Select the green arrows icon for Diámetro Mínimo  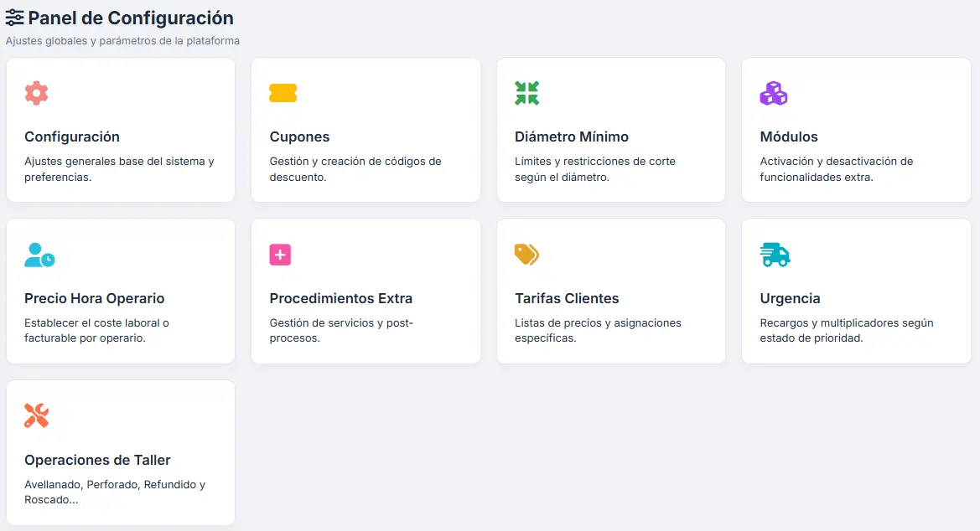click(x=527, y=93)
